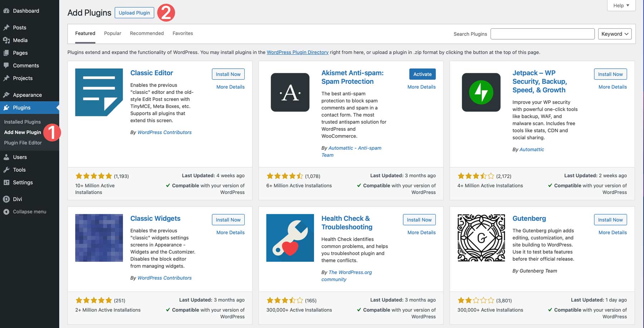
Task: Click the Gutenberg star rating
Action: coord(476,300)
